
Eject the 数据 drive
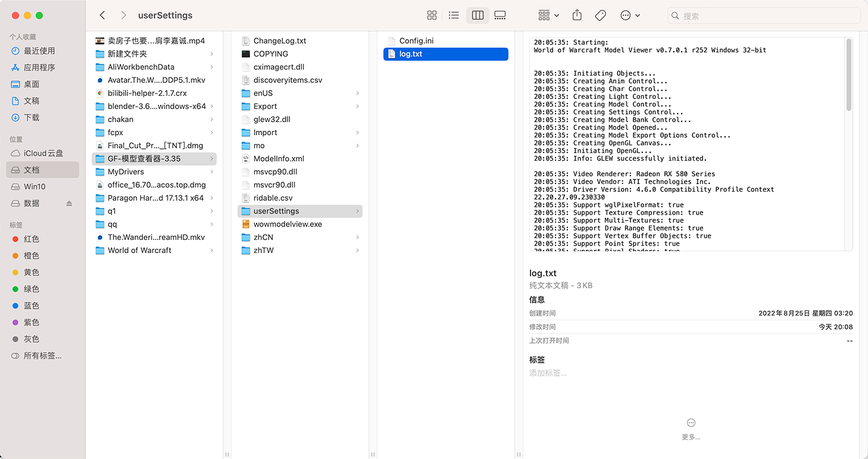[69, 204]
